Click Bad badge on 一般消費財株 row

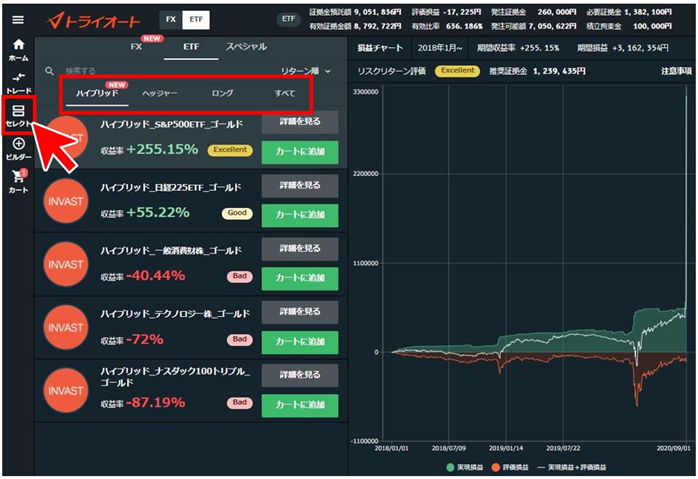(x=239, y=276)
